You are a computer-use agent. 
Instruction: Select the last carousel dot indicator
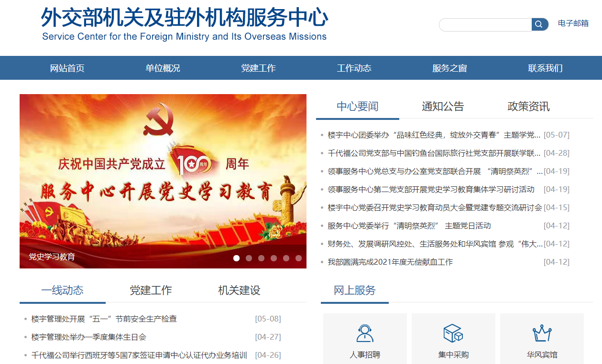[298, 258]
